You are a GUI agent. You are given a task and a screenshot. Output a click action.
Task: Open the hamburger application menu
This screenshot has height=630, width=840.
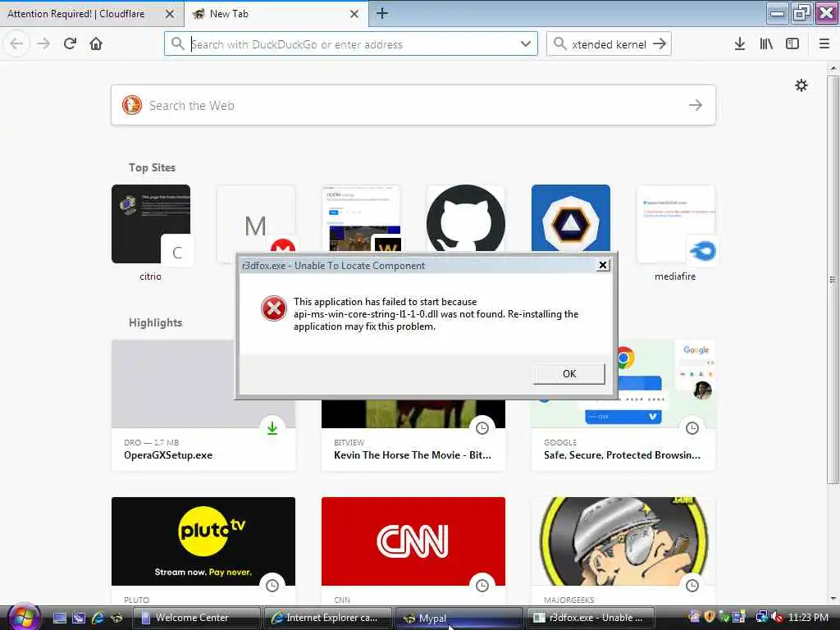[x=824, y=44]
